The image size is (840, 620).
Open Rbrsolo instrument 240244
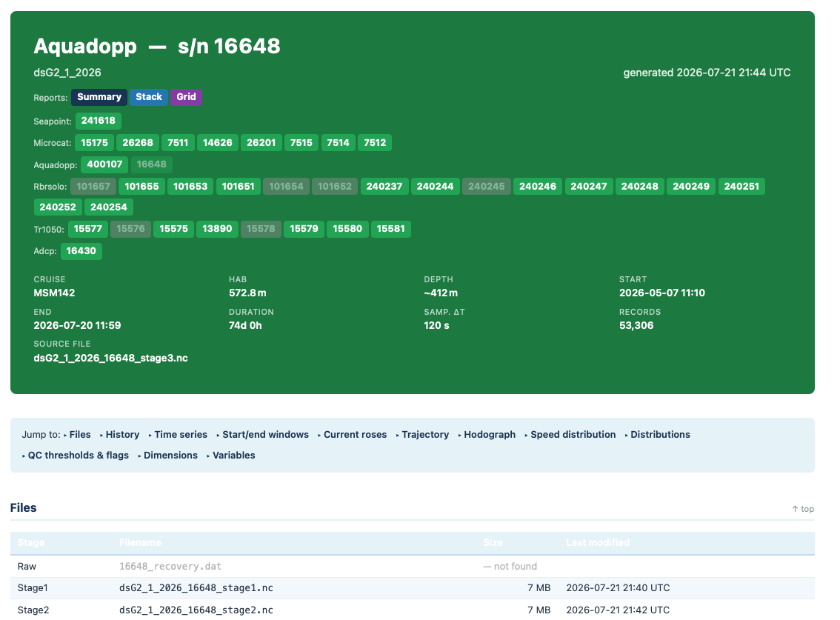pyautogui.click(x=435, y=187)
